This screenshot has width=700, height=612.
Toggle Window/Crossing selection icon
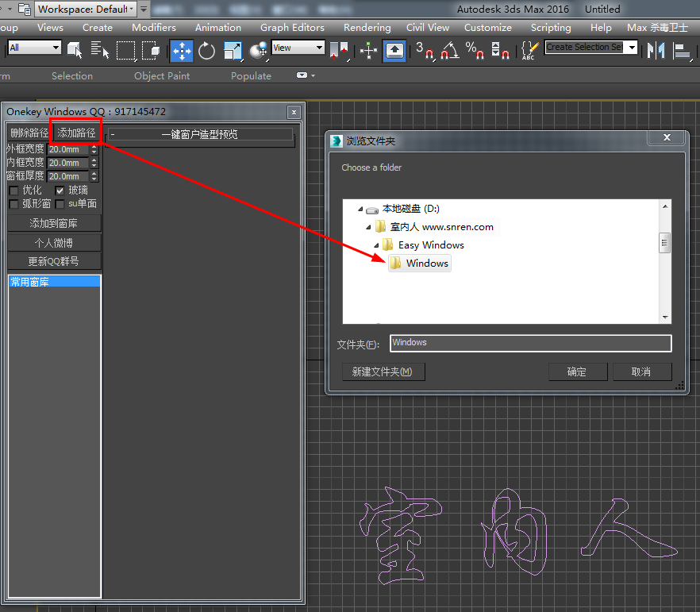(x=152, y=51)
